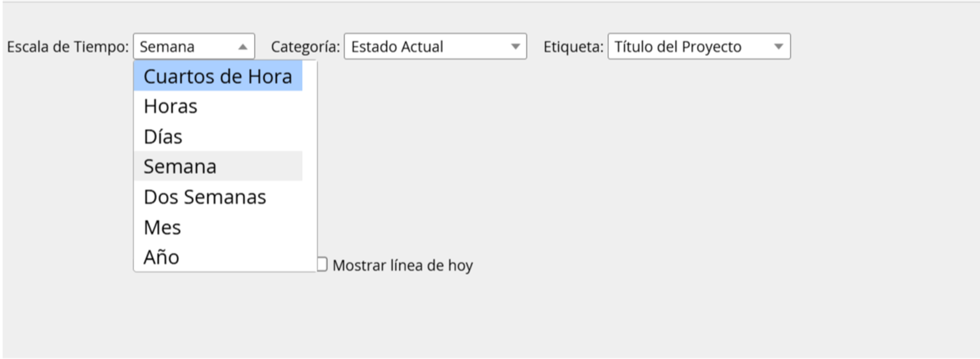980x359 pixels.
Task: Select 'Cuartos de Hora' from the list
Action: tap(218, 76)
